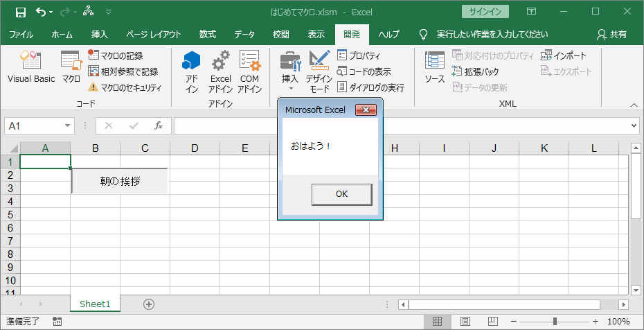Switch to the 表示 tab

[316, 35]
